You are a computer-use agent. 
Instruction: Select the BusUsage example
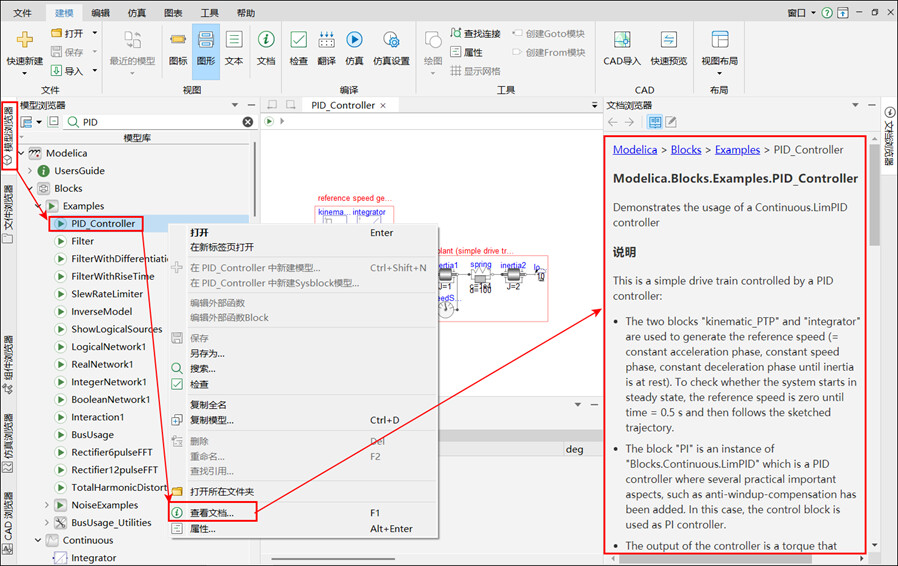click(x=92, y=435)
